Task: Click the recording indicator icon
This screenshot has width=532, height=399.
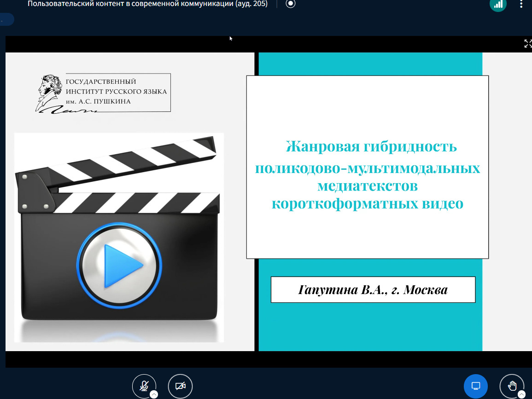Action: click(x=290, y=4)
